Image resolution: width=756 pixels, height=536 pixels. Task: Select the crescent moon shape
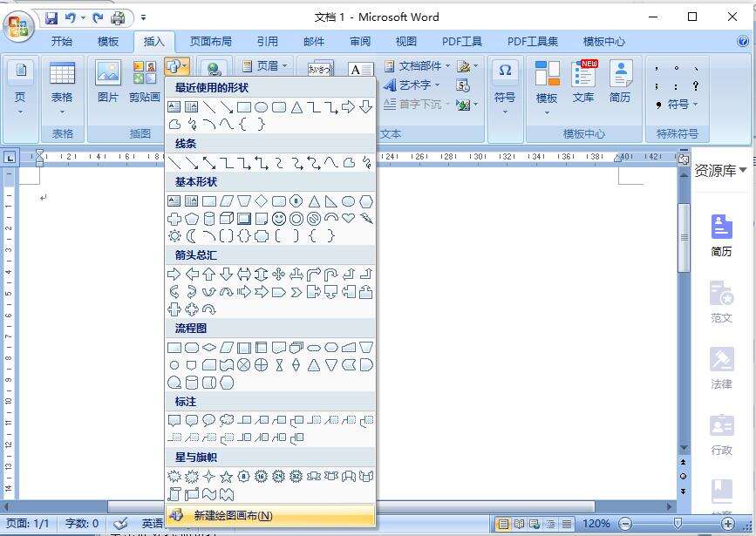point(192,236)
